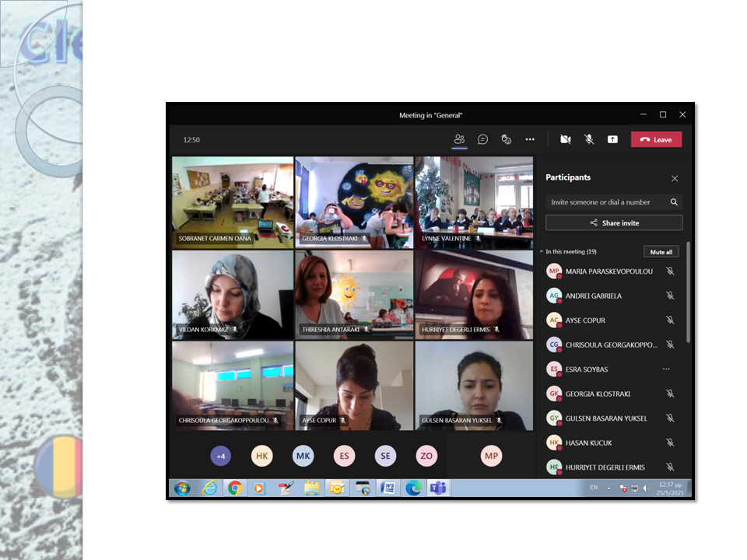Screen dimensions: 747x560
Task: Select Lynne Valentine's video tile
Action: click(x=474, y=202)
